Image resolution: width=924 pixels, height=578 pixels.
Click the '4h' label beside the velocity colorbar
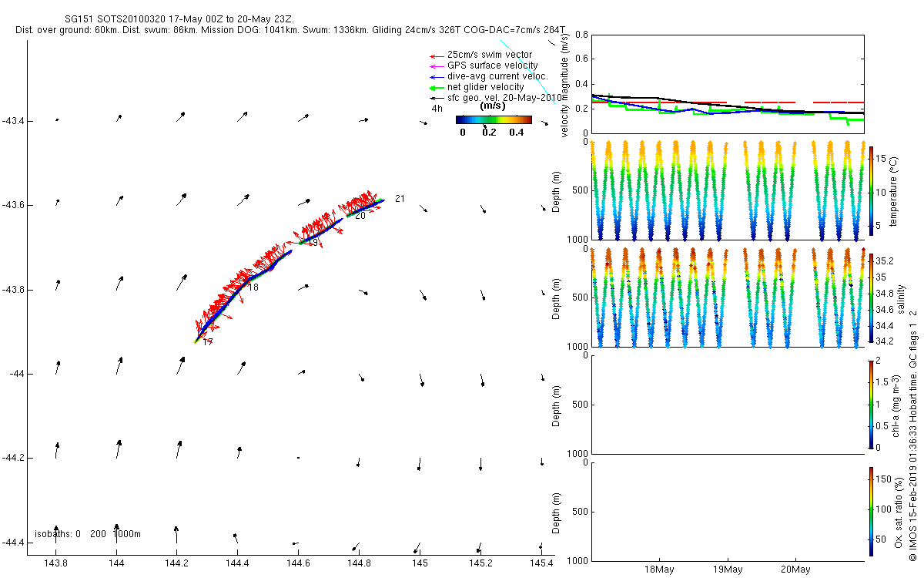point(437,109)
